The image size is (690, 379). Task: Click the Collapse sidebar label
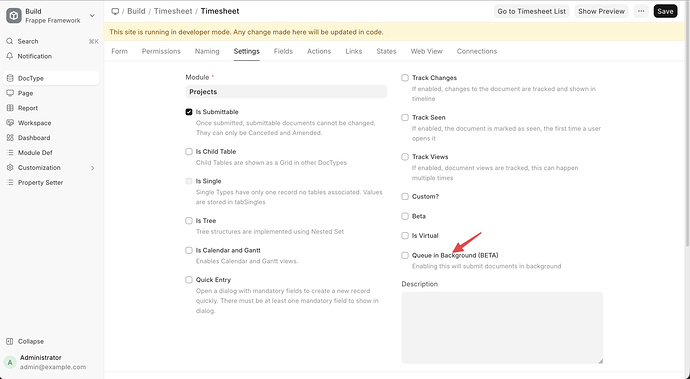(x=31, y=341)
